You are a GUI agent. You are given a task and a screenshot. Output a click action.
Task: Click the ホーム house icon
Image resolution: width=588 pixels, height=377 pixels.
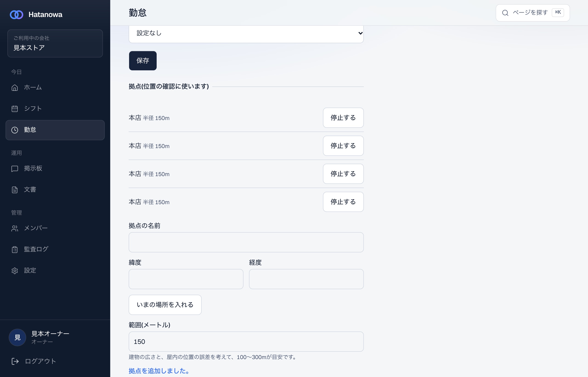click(x=15, y=87)
